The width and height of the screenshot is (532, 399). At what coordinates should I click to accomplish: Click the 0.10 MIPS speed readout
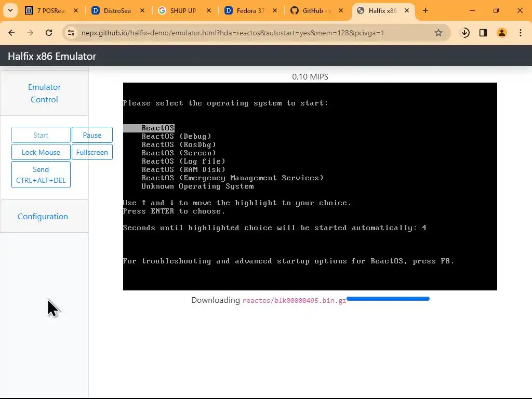310,77
